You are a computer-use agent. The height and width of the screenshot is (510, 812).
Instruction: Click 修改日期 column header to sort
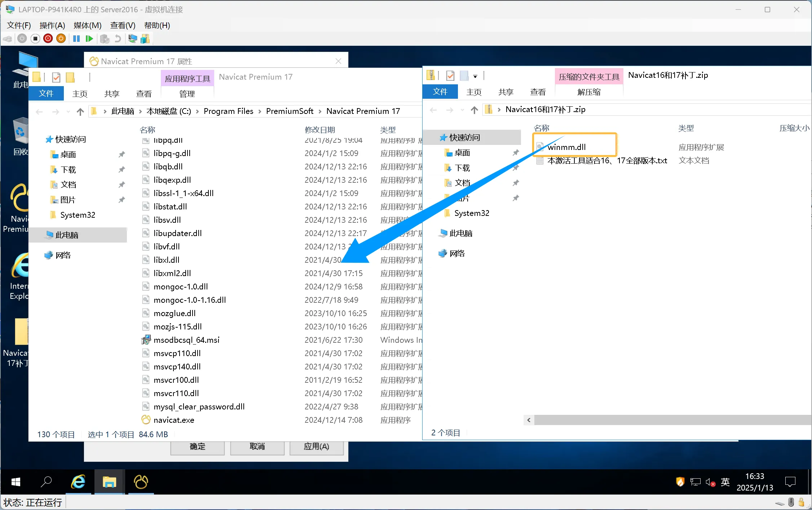tap(320, 130)
